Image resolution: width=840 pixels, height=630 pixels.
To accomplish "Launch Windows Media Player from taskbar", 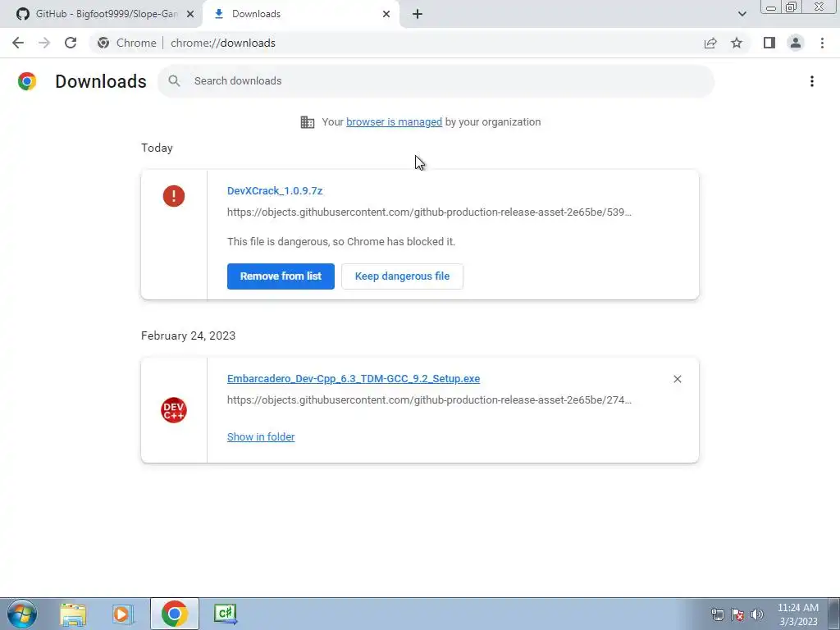I will pyautogui.click(x=123, y=614).
